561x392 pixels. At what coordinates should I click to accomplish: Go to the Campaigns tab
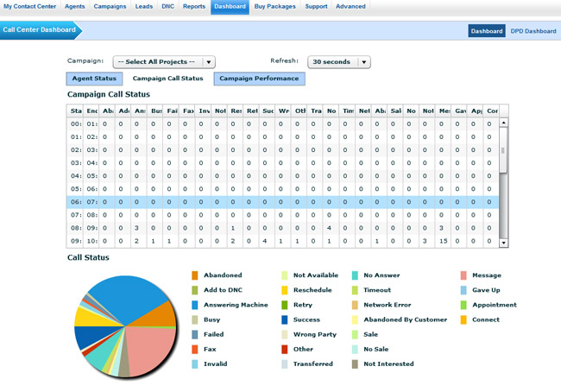tap(110, 6)
